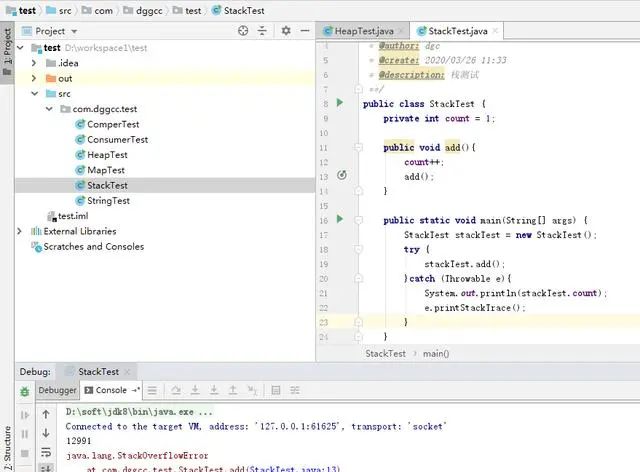This screenshot has width=640, height=472.
Task: Click the down arrow in the console sidebar
Action: [x=45, y=433]
